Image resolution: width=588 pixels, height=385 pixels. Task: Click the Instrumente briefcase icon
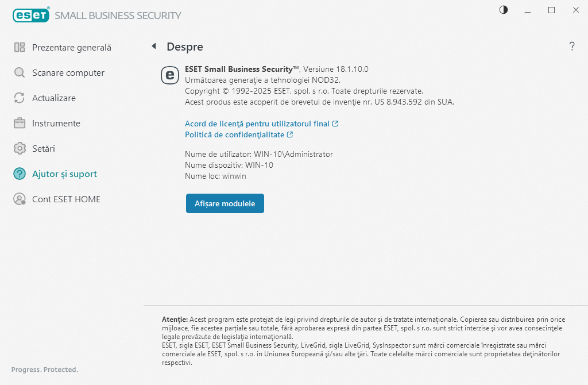pyautogui.click(x=20, y=123)
